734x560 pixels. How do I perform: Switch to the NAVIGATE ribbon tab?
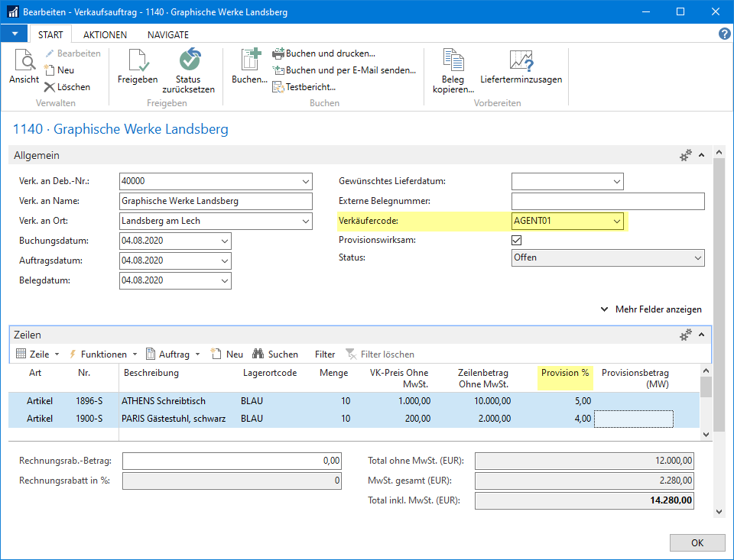(x=167, y=34)
